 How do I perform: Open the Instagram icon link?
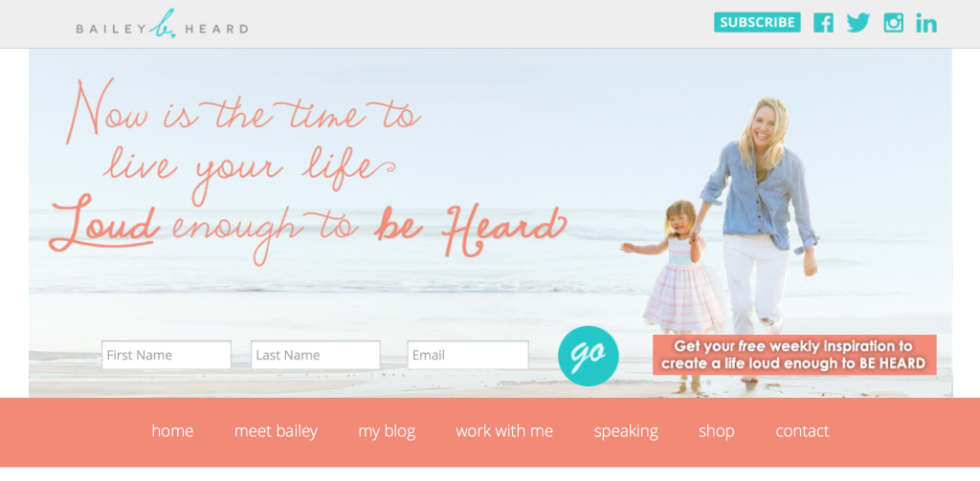[893, 23]
